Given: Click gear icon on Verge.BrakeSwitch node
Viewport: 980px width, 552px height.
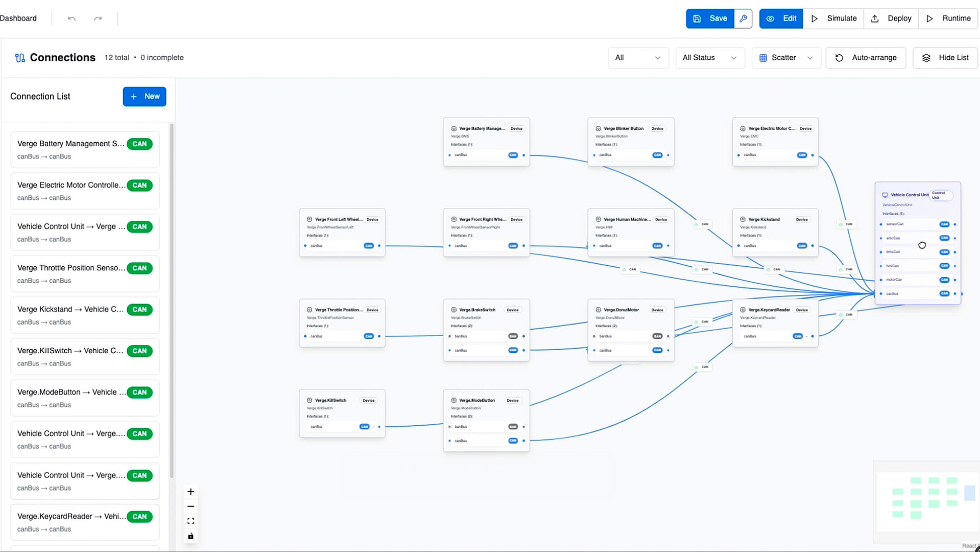Looking at the screenshot, I should click(x=453, y=310).
